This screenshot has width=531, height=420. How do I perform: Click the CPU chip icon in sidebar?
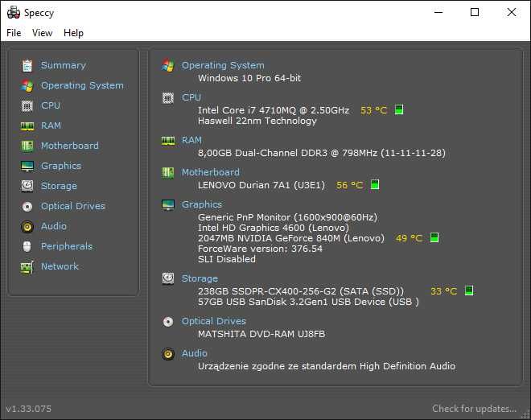[27, 105]
